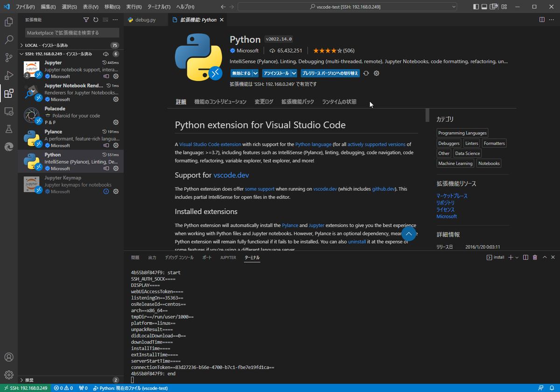Split the terminal panel
Viewport: 560px width, 392px height.
(x=525, y=257)
